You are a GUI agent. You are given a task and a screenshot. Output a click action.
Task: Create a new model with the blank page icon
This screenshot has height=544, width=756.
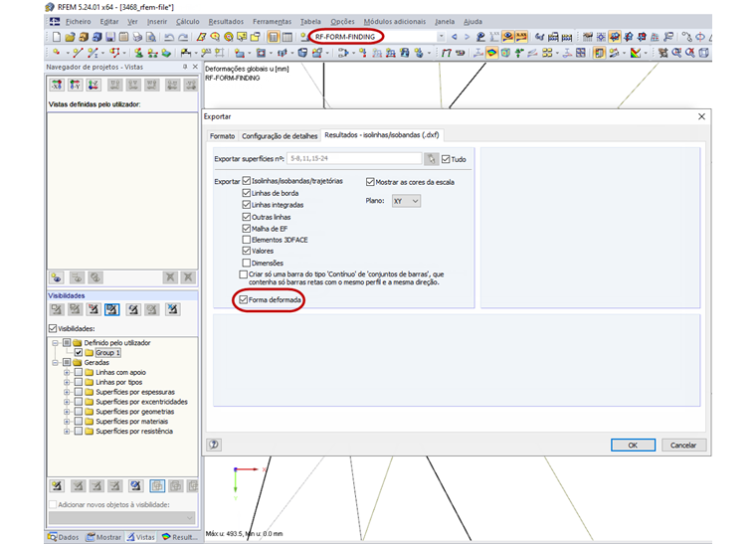pyautogui.click(x=57, y=37)
